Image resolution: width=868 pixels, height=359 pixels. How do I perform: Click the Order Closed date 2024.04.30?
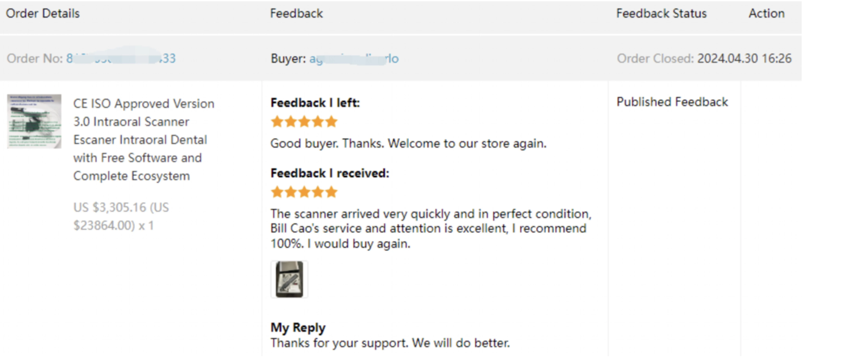click(x=727, y=58)
